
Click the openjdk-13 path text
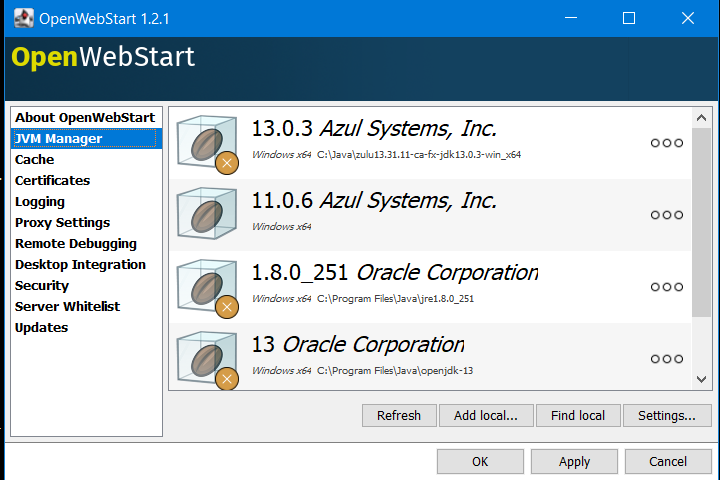click(x=395, y=371)
